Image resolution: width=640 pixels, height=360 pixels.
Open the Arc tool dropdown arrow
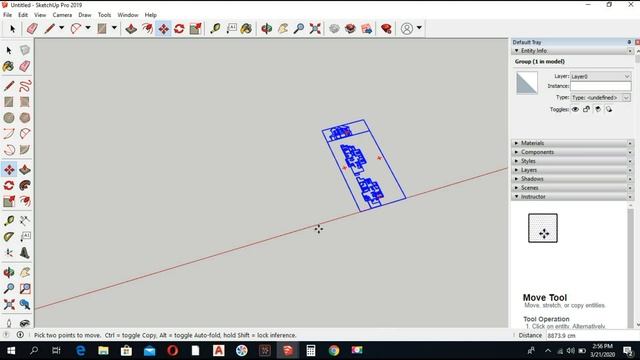88,28
